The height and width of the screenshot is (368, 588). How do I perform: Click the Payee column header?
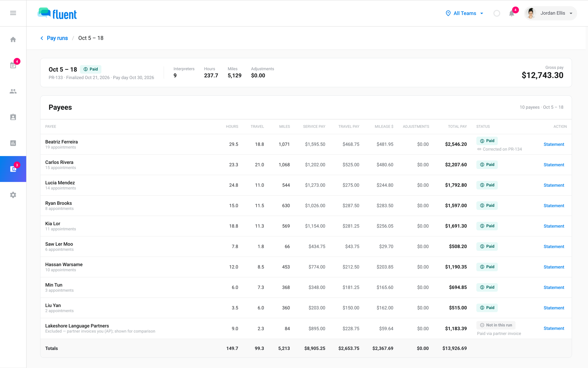click(51, 126)
